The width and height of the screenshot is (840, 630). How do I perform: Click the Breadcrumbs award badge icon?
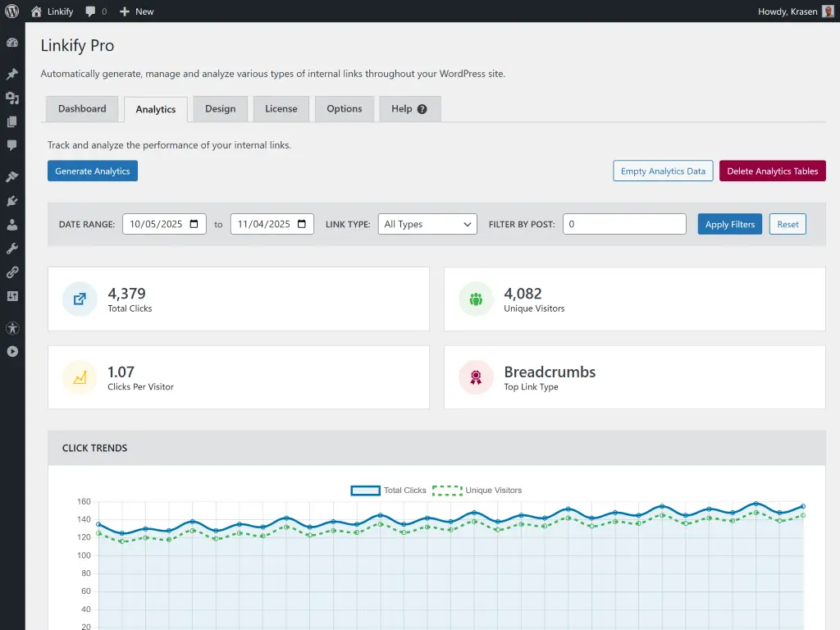pyautogui.click(x=476, y=377)
